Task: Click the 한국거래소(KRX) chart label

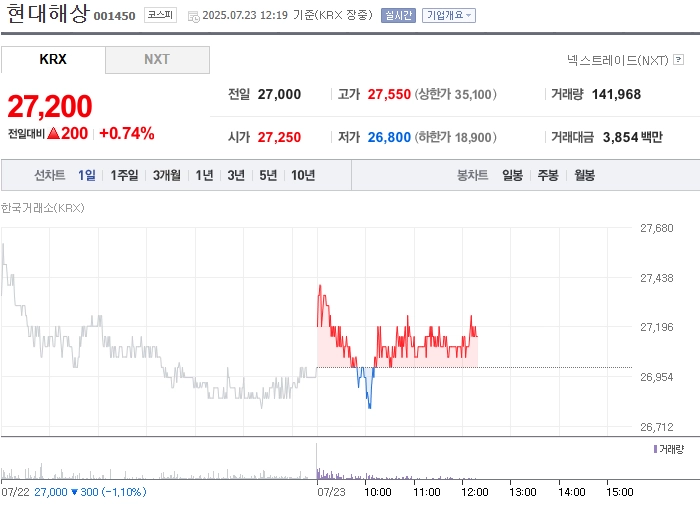Action: point(42,208)
